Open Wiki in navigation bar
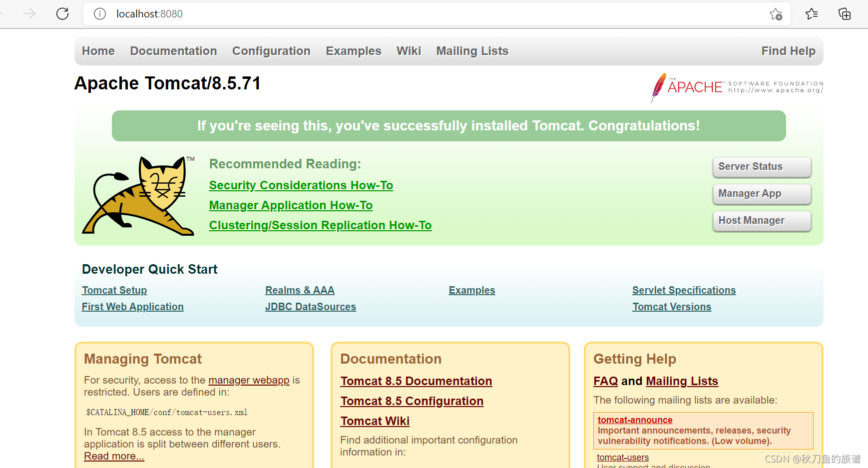 click(409, 51)
